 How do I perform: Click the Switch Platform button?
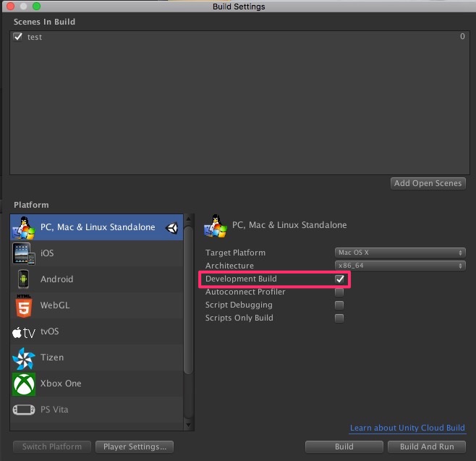52,447
